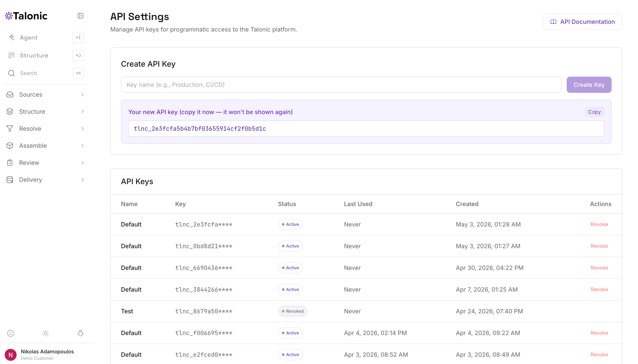Open Resolve in the sidebar
638x364 pixels.
(x=46, y=129)
